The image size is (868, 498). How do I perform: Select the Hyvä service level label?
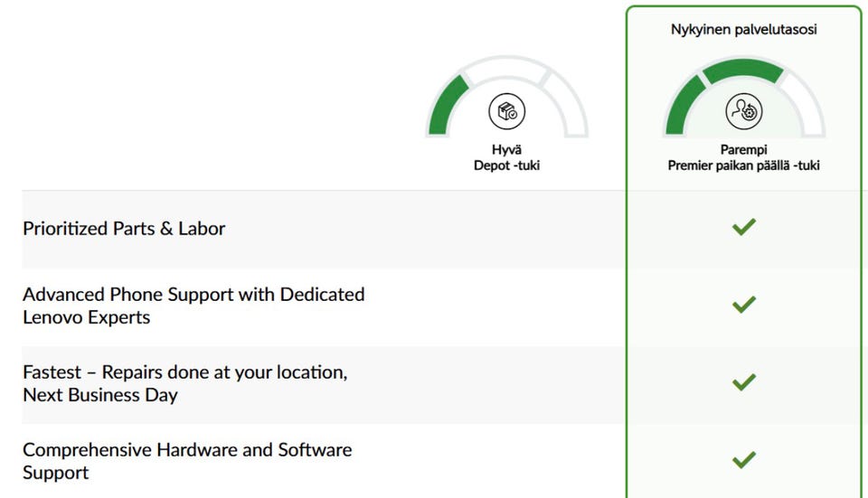coord(507,150)
